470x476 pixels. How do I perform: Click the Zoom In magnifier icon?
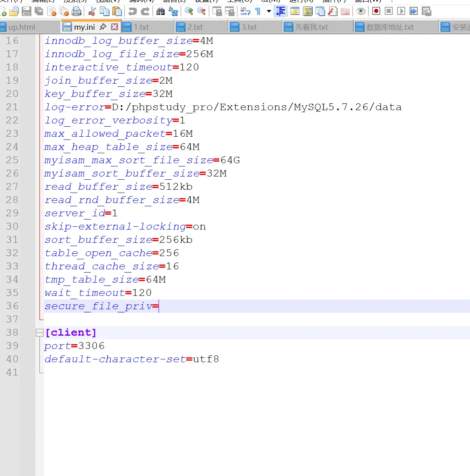(189, 11)
